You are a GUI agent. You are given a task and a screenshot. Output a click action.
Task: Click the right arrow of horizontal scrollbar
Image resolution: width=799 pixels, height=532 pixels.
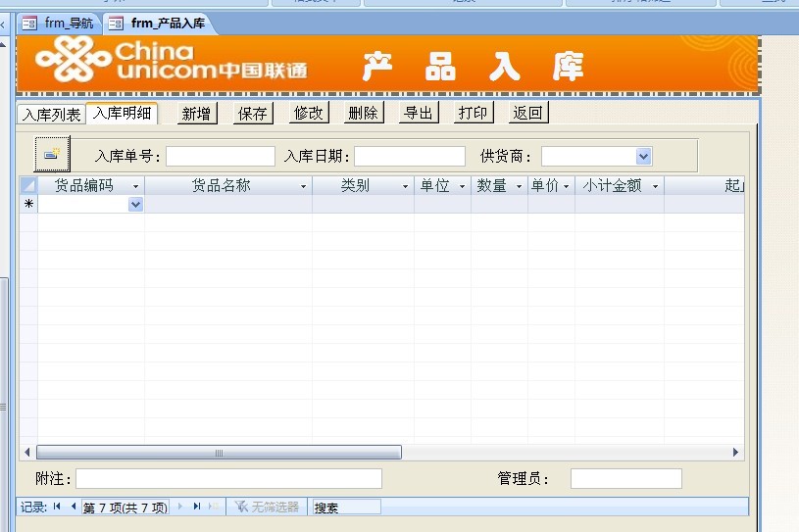[736, 453]
